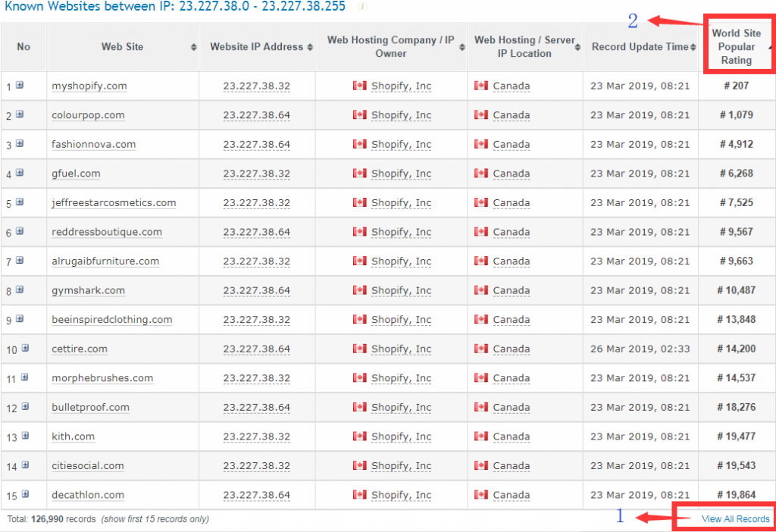Expand row 13 details for kith.com

(x=25, y=436)
